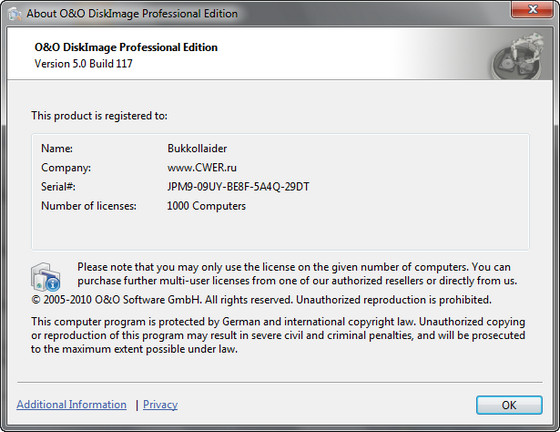Click the Serial# field label
Screen dimensions: 560x432
(58, 186)
